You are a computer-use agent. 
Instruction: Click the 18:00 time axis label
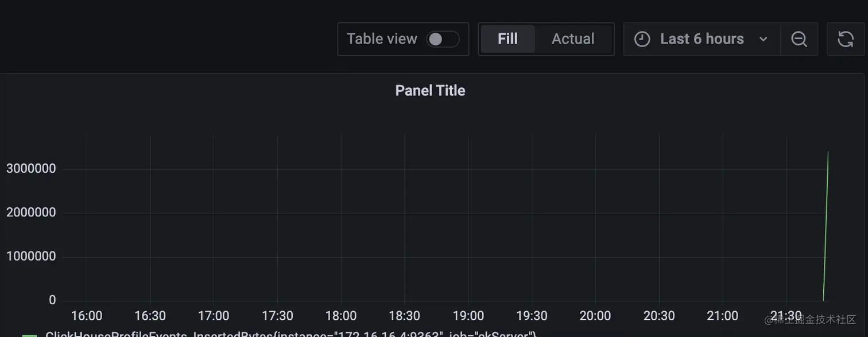pos(341,316)
